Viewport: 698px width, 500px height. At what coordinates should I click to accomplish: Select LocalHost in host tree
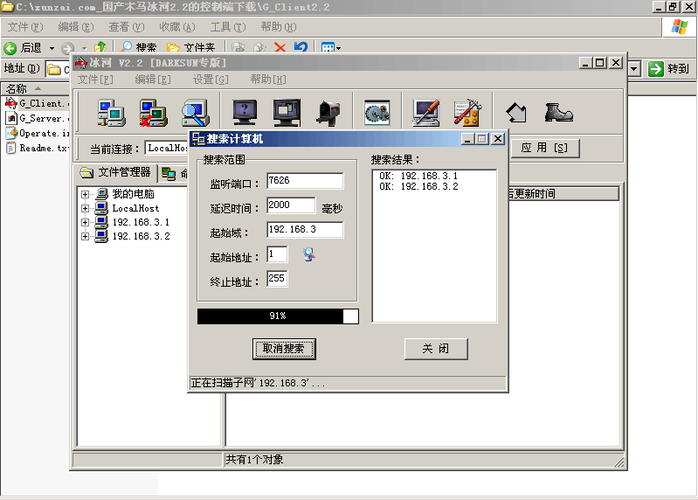(x=135, y=208)
